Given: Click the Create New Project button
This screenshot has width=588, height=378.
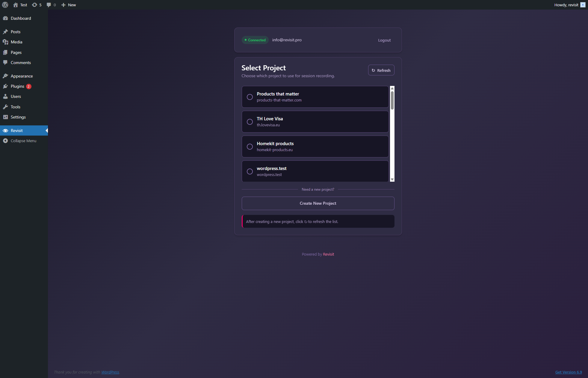Looking at the screenshot, I should pyautogui.click(x=318, y=203).
